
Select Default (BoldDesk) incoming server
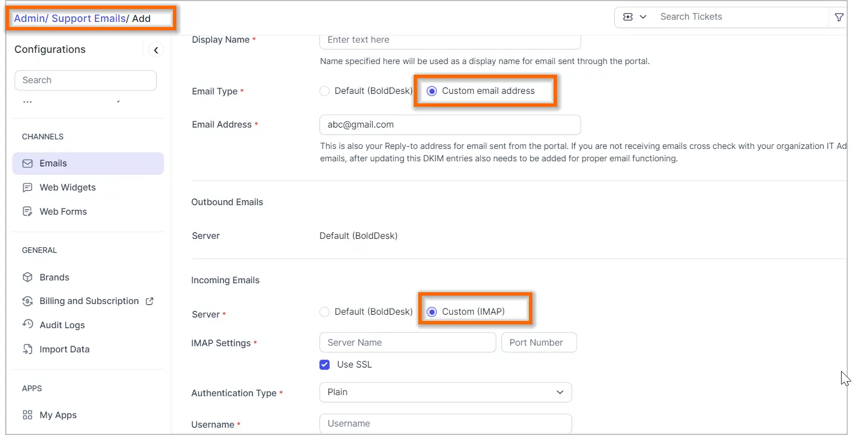[x=325, y=312]
